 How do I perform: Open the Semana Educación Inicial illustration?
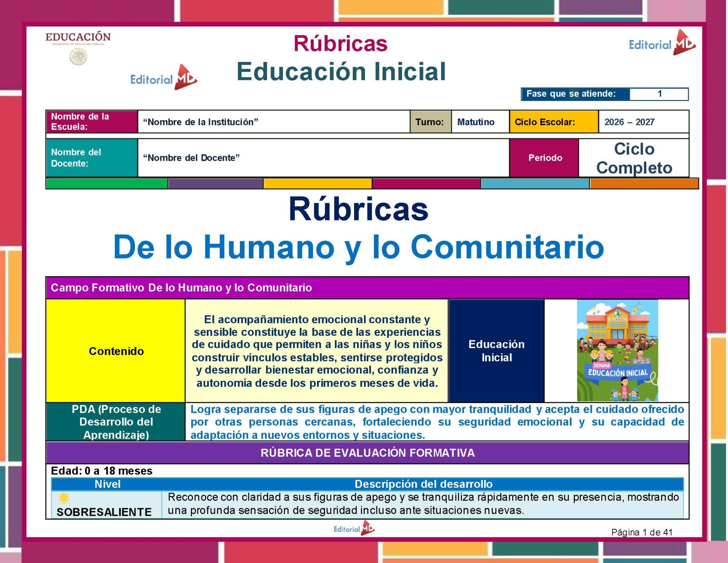click(617, 350)
